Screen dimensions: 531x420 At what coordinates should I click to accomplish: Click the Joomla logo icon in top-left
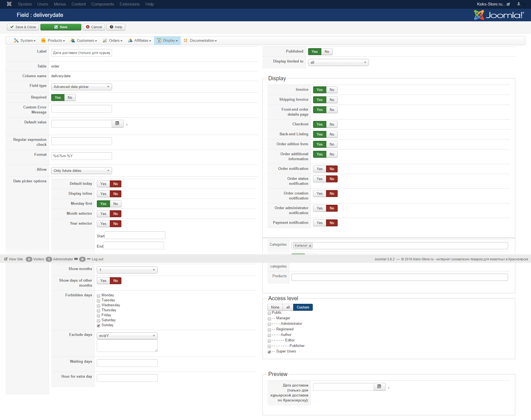pos(9,4)
